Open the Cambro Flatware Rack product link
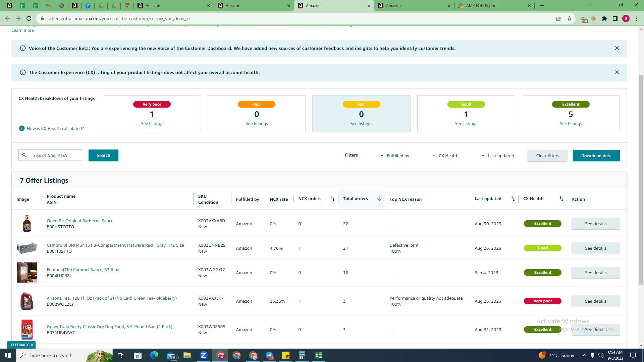 pyautogui.click(x=115, y=245)
